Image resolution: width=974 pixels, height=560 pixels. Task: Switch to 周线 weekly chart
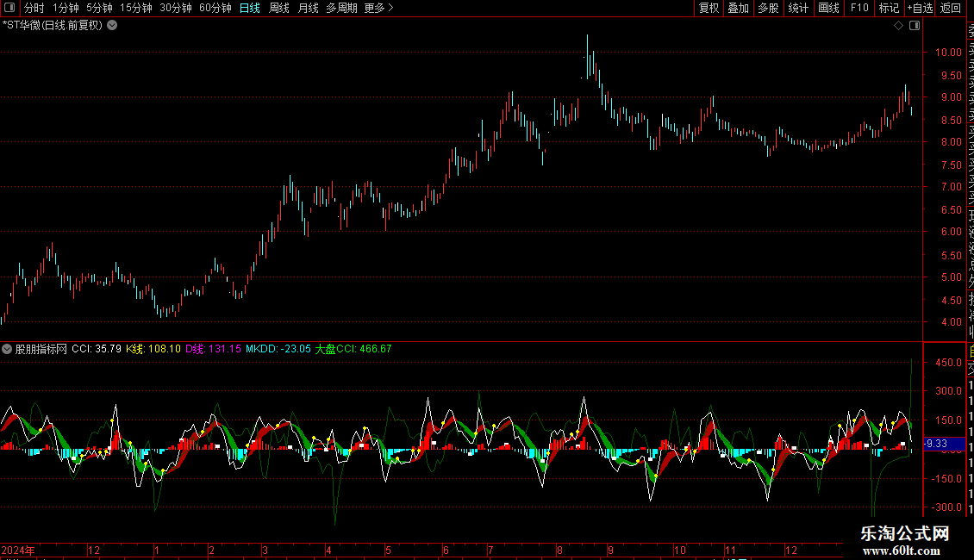pos(279,8)
